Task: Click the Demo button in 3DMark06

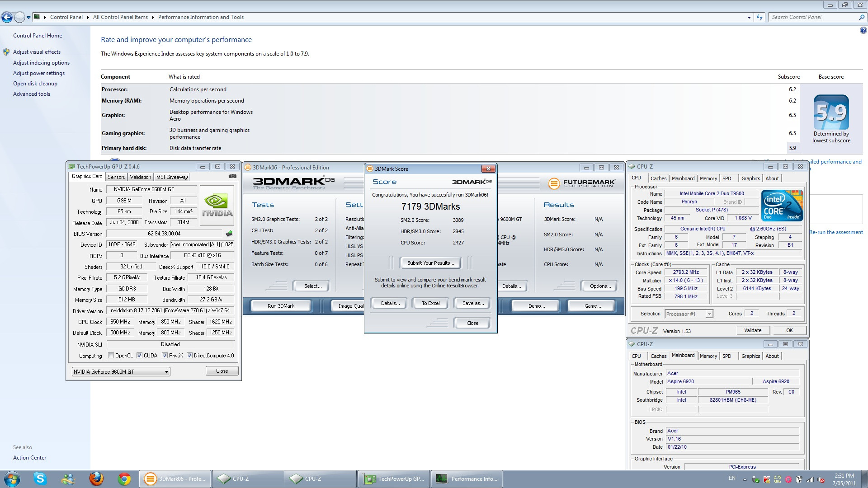Action: click(x=537, y=306)
